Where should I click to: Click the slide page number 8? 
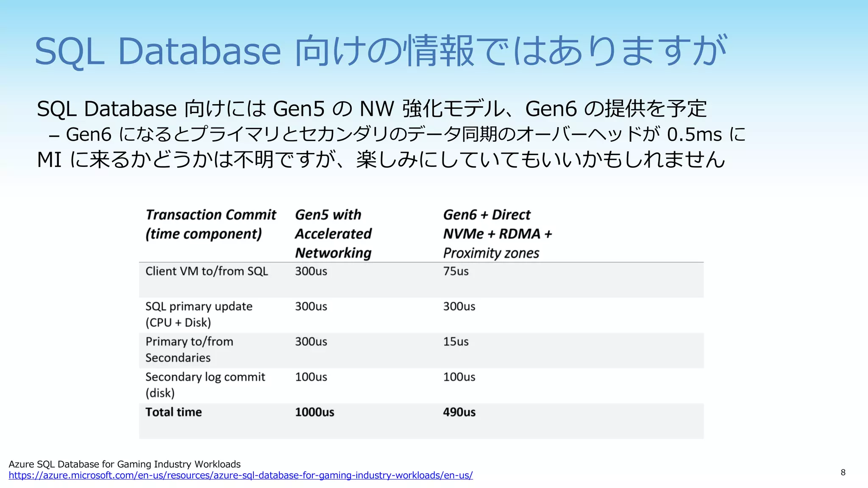(843, 472)
